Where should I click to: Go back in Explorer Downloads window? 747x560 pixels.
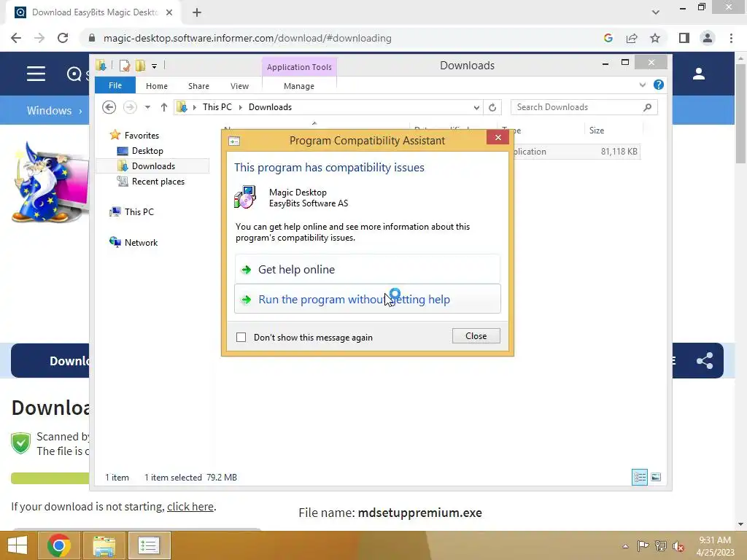pyautogui.click(x=109, y=107)
